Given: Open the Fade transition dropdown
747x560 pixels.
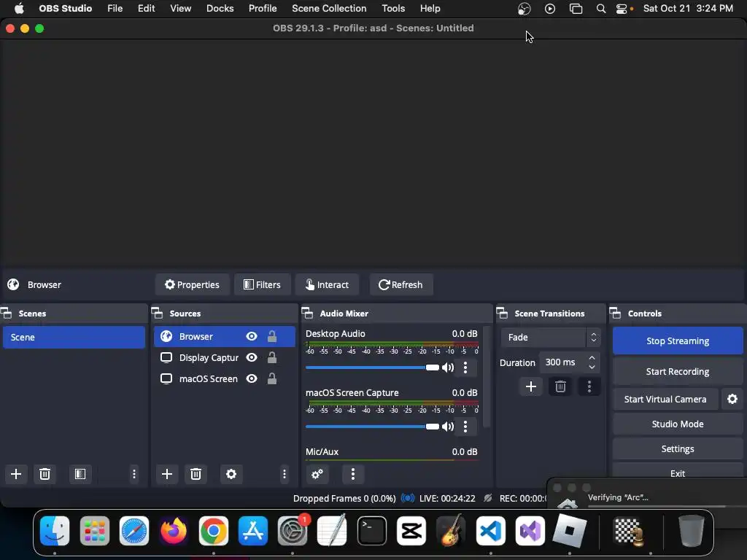Looking at the screenshot, I should (x=550, y=337).
